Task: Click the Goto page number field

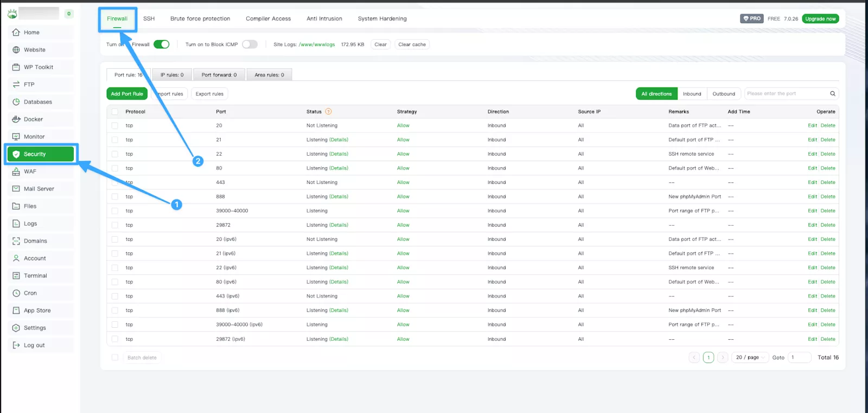Action: click(799, 358)
